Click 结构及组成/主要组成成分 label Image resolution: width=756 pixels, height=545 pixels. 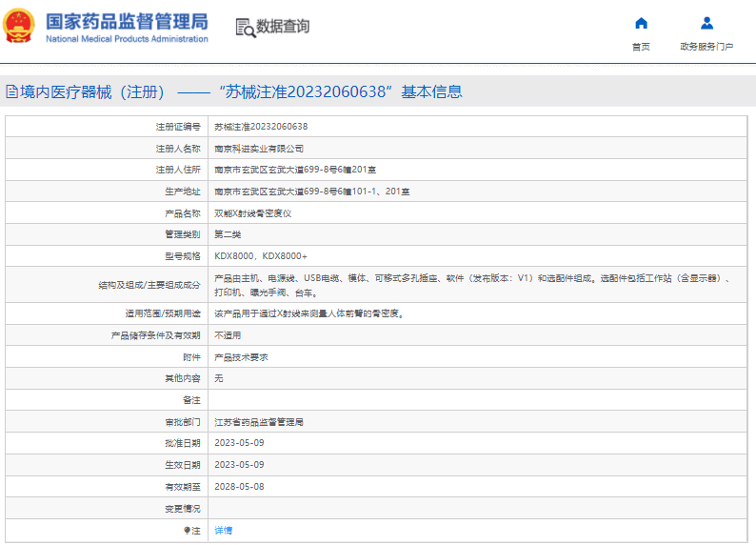click(x=149, y=285)
